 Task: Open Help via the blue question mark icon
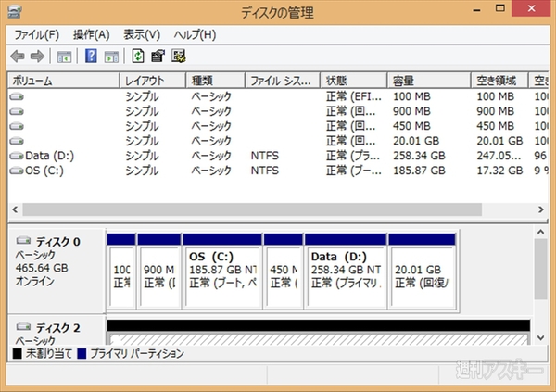[x=91, y=56]
